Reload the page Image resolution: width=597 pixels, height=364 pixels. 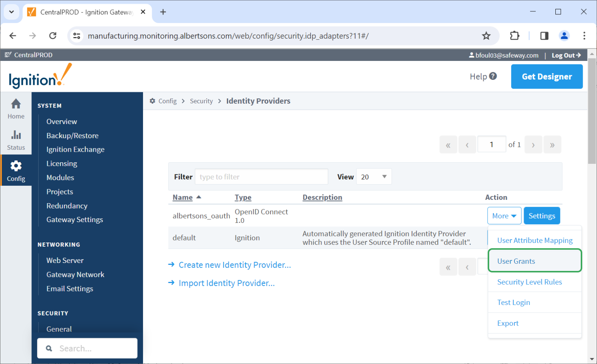(x=53, y=36)
